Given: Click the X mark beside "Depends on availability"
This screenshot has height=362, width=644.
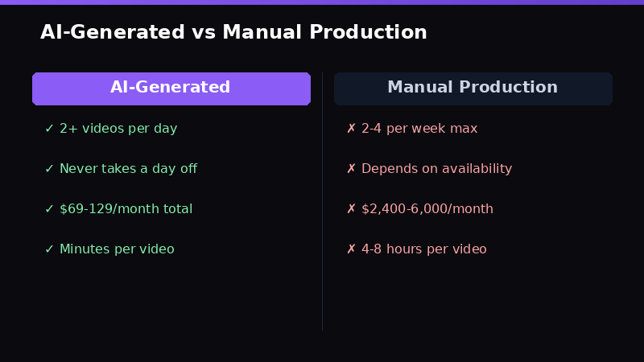Looking at the screenshot, I should tap(351, 169).
